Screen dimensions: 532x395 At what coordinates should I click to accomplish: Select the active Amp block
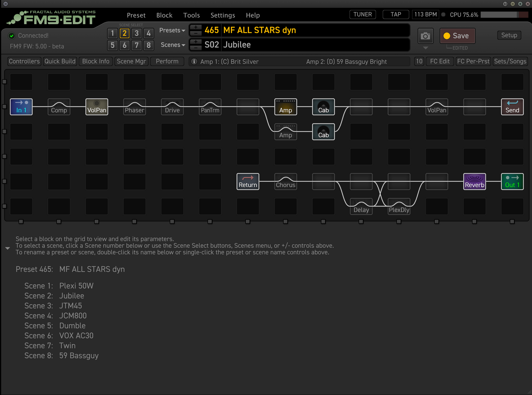(x=286, y=107)
